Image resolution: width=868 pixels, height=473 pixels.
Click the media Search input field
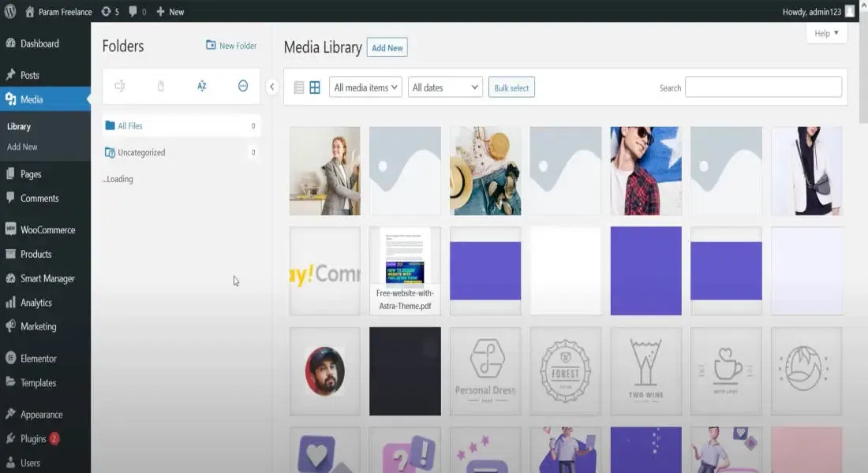[x=763, y=88]
